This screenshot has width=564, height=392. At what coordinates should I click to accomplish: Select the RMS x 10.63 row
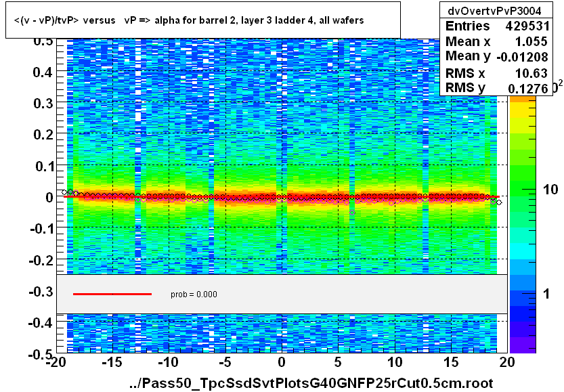coord(496,73)
